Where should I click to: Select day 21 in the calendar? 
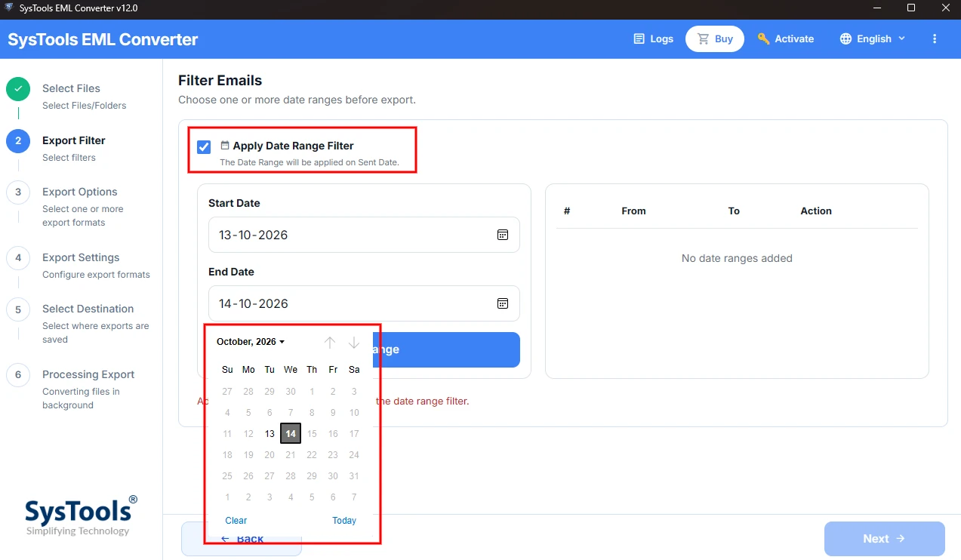pos(291,455)
